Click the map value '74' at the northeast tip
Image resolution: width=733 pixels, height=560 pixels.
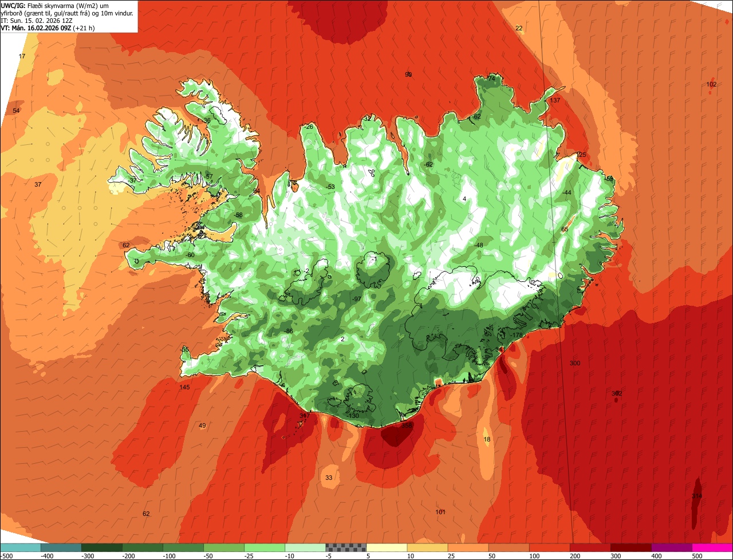(x=491, y=78)
